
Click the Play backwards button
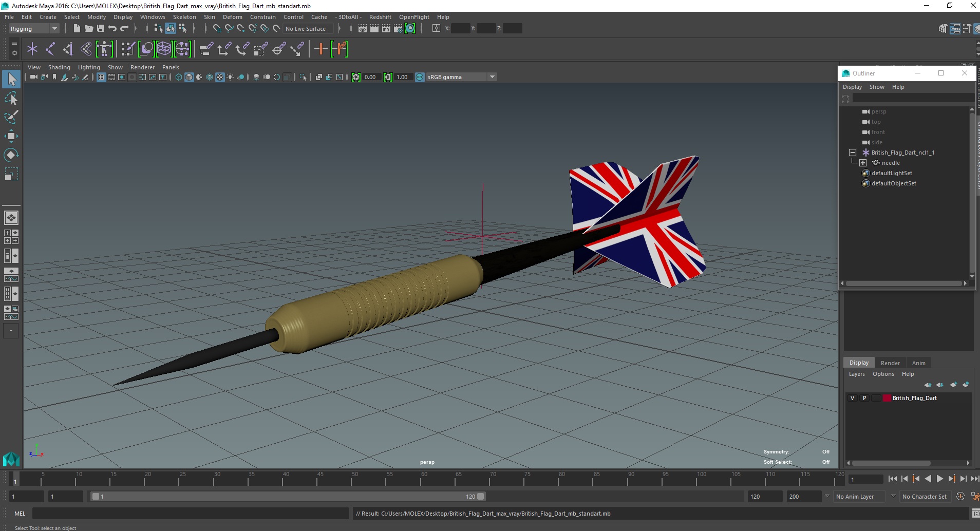coord(928,479)
